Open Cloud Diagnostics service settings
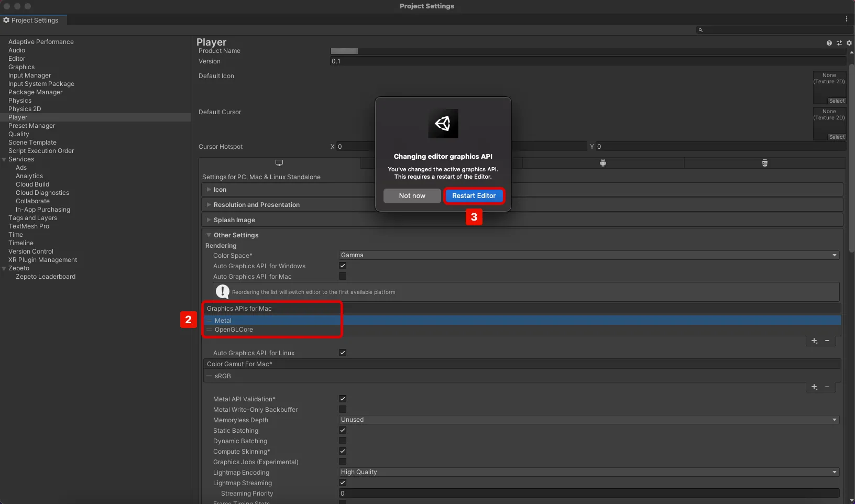This screenshot has height=504, width=855. tap(42, 193)
